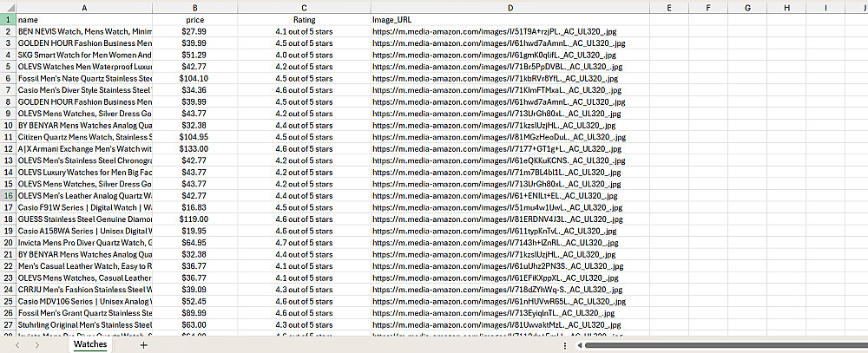Click the $19.95 price cell
Viewport: 868px width, 353px height.
(x=194, y=232)
